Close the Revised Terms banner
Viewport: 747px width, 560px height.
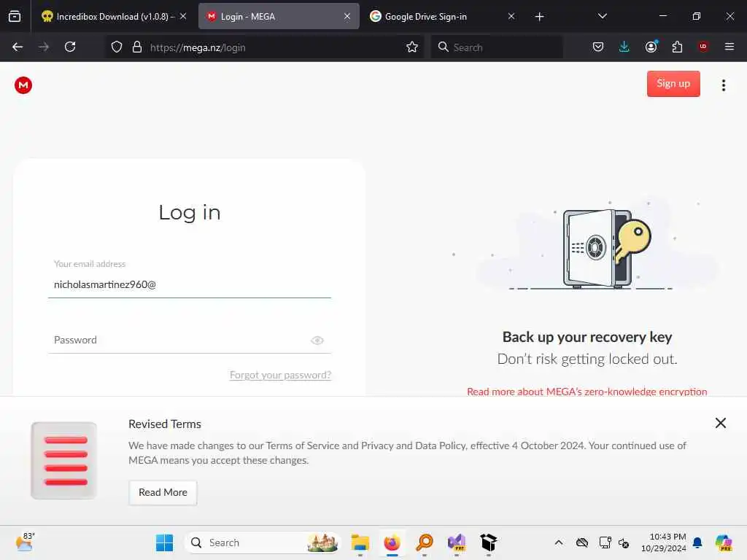tap(720, 423)
